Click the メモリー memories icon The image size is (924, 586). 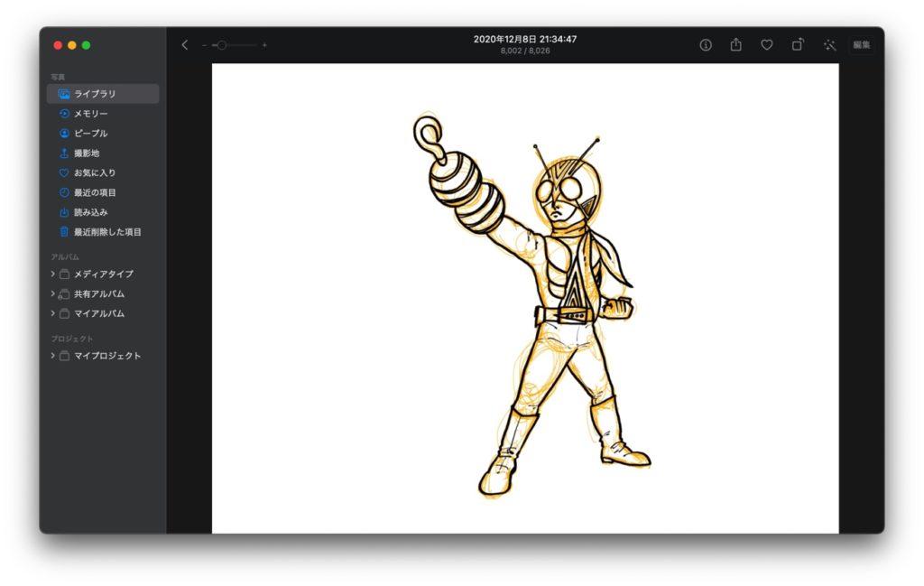click(x=64, y=113)
